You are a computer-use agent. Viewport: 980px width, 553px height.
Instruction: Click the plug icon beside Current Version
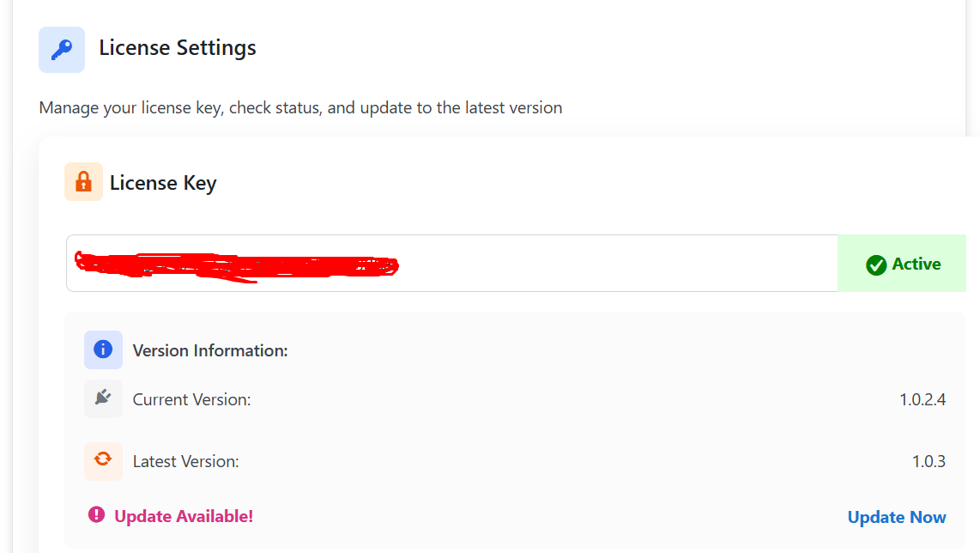pos(103,398)
